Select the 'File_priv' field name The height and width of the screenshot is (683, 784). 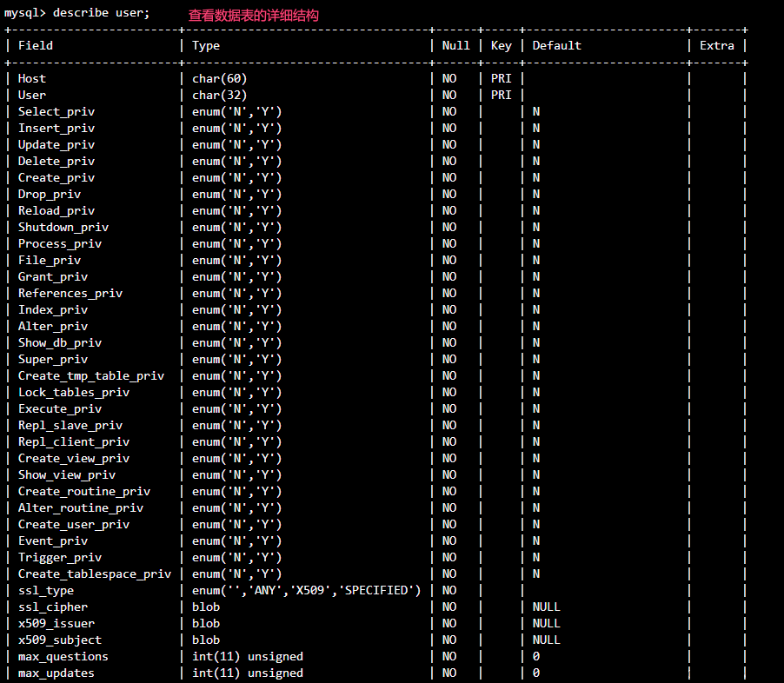pyautogui.click(x=50, y=260)
